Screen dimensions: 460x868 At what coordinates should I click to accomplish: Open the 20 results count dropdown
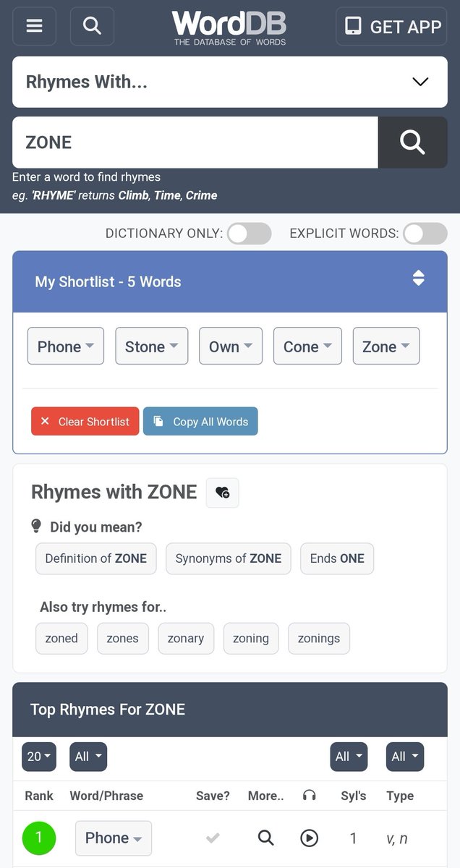click(39, 757)
